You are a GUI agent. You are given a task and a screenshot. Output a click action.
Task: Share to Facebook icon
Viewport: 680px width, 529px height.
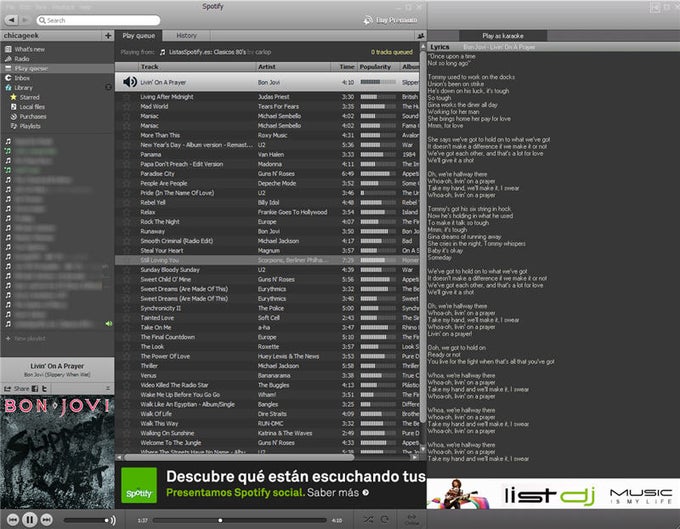[x=35, y=389]
